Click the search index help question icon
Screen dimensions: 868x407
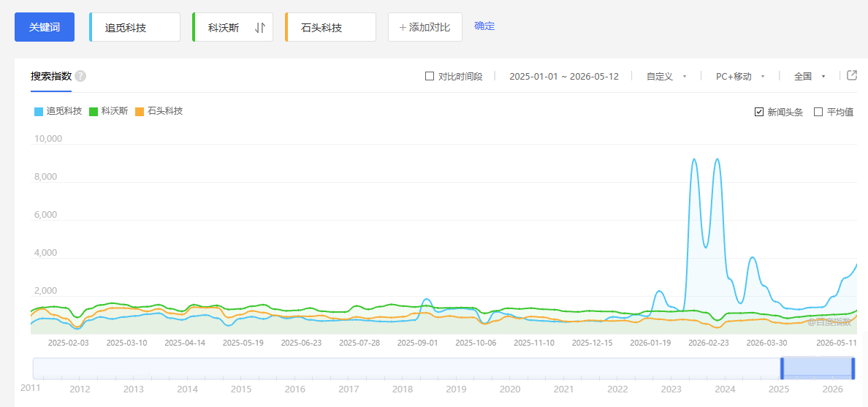click(80, 77)
